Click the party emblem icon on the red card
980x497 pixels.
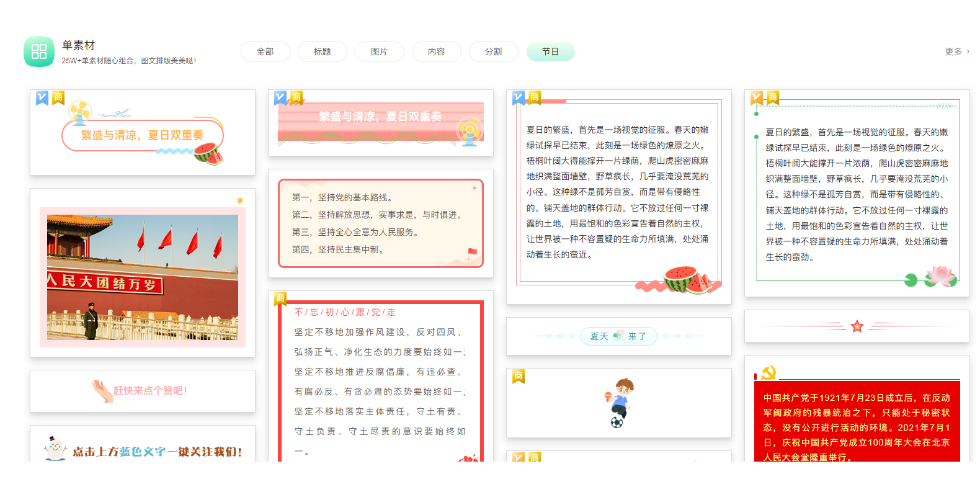click(x=769, y=372)
